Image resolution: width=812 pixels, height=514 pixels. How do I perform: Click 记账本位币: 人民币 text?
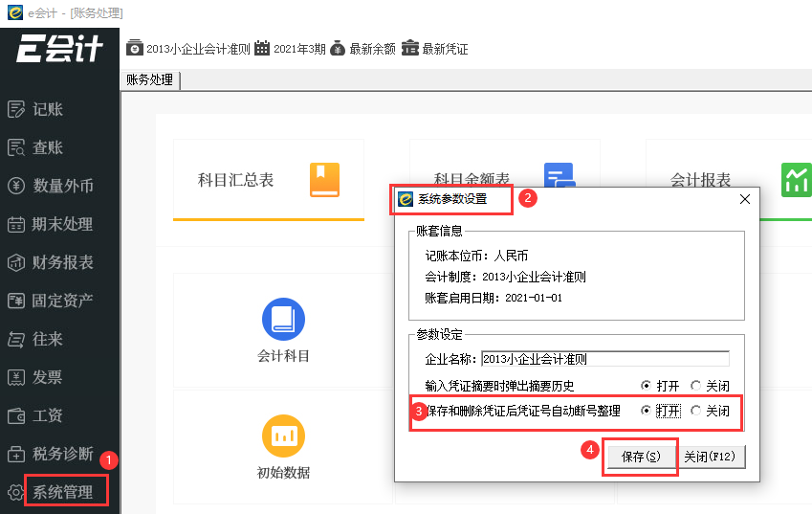pyautogui.click(x=476, y=256)
